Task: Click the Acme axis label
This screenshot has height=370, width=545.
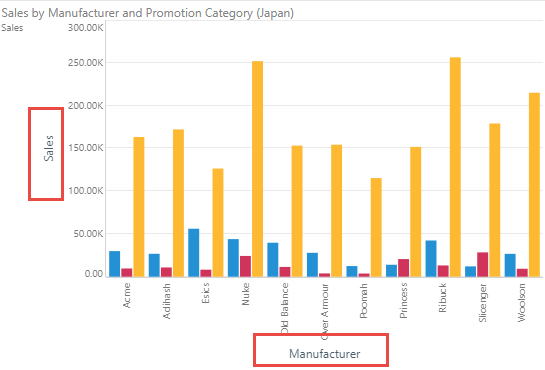Action: [x=127, y=295]
